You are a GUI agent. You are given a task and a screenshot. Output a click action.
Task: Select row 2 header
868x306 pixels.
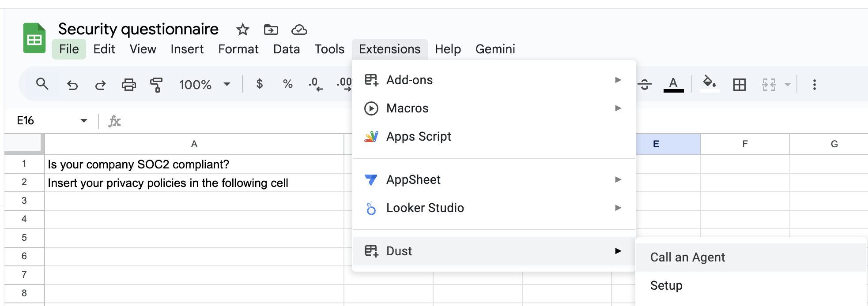click(24, 183)
